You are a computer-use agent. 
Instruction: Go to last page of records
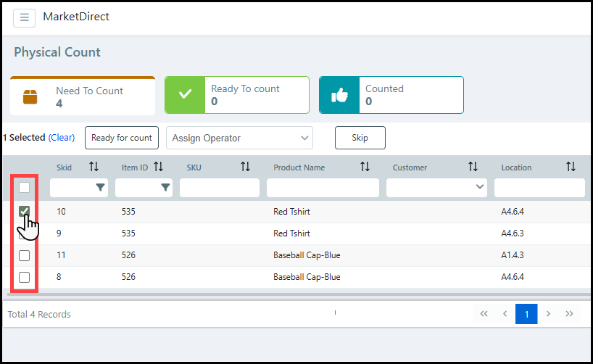click(x=569, y=314)
